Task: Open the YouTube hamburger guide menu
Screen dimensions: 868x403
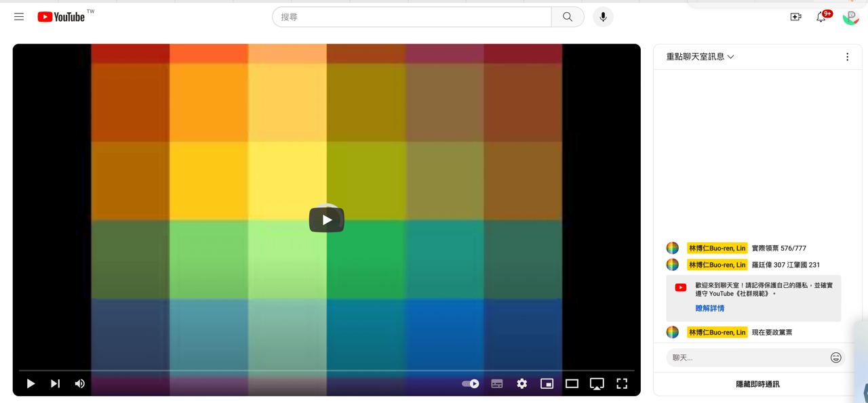Action: pyautogui.click(x=19, y=17)
